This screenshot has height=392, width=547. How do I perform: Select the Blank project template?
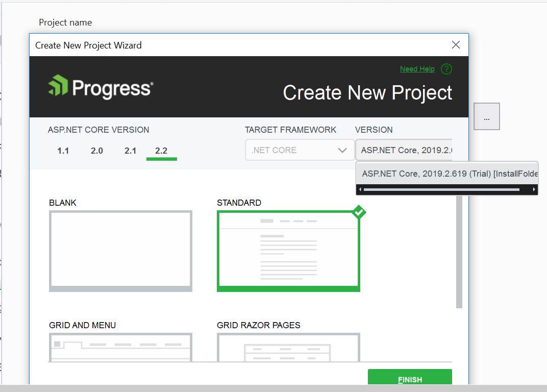[121, 251]
